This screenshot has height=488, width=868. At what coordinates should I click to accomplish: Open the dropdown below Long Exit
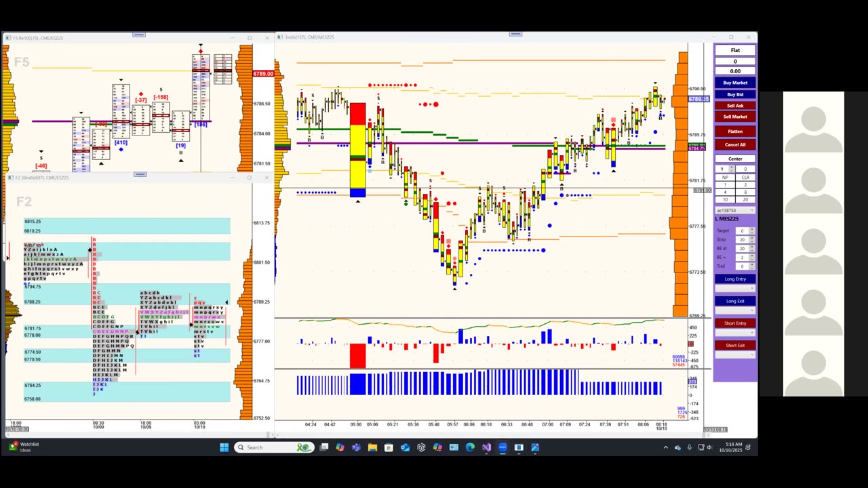735,310
